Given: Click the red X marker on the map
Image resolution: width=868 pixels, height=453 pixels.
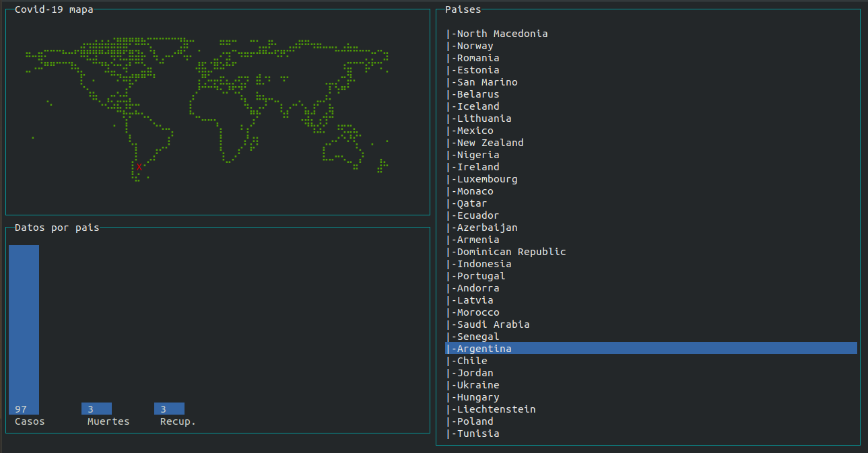Looking at the screenshot, I should click(x=139, y=165).
